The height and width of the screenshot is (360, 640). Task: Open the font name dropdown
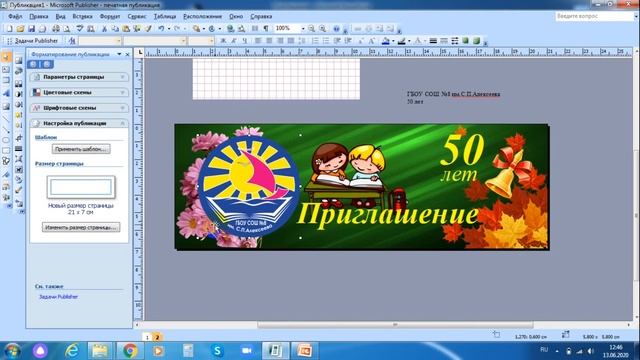pyautogui.click(x=183, y=41)
